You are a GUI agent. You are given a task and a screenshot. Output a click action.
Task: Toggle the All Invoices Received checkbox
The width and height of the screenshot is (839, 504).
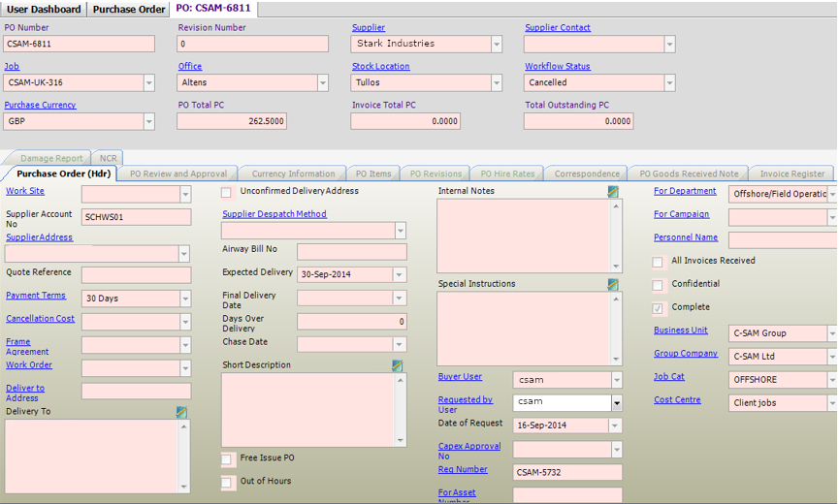point(659,262)
